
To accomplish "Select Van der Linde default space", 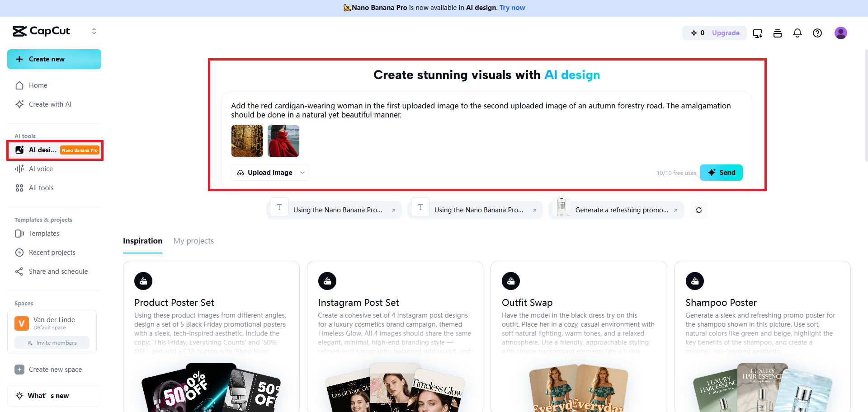I will pos(52,323).
